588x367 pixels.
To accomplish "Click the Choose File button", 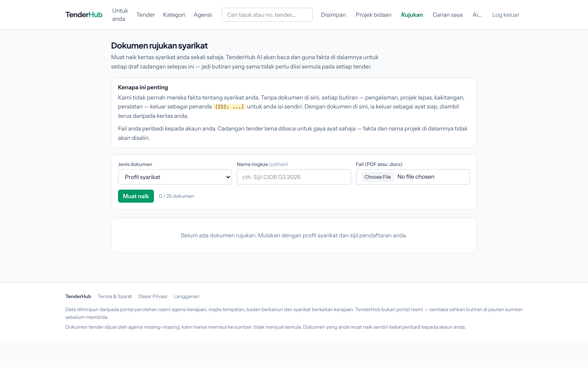I will [377, 177].
